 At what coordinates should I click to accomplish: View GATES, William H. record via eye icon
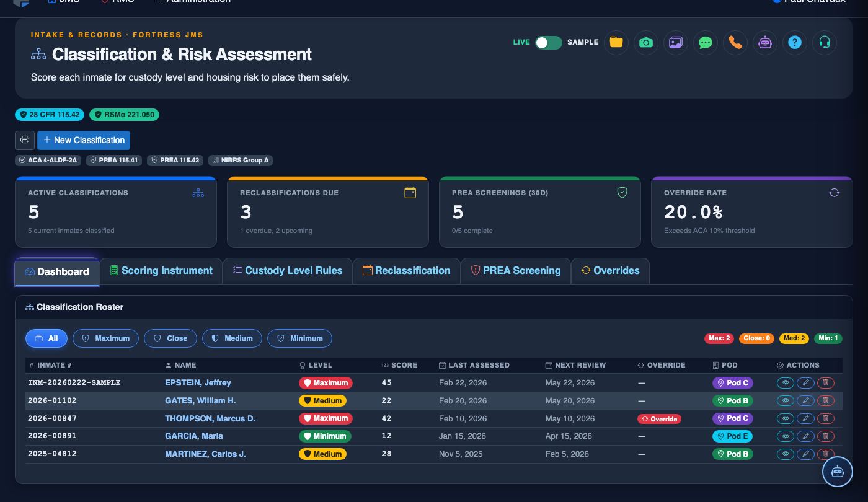pos(786,401)
